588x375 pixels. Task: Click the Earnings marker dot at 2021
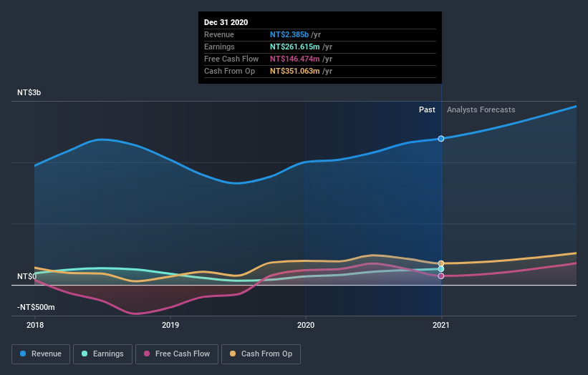[x=441, y=269]
